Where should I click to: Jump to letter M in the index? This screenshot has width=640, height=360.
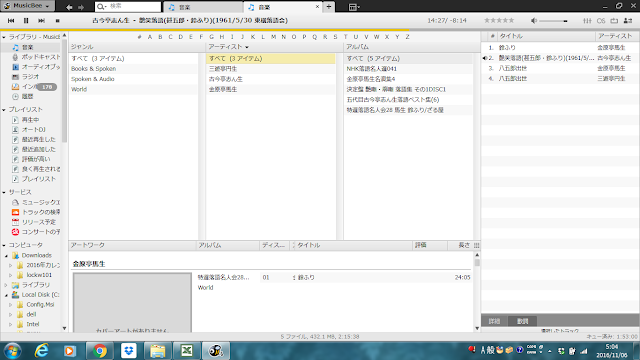click(273, 37)
